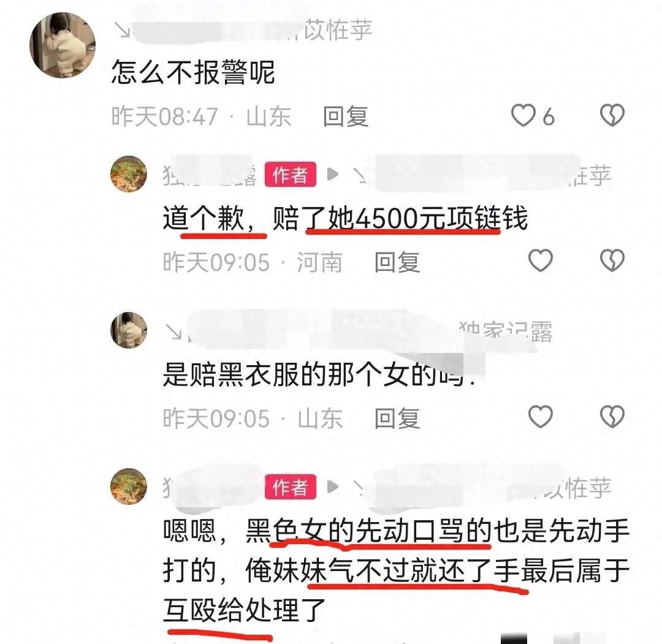The height and width of the screenshot is (644, 662).
Task: Tap reply arrow in top comment header
Action: coord(124,29)
